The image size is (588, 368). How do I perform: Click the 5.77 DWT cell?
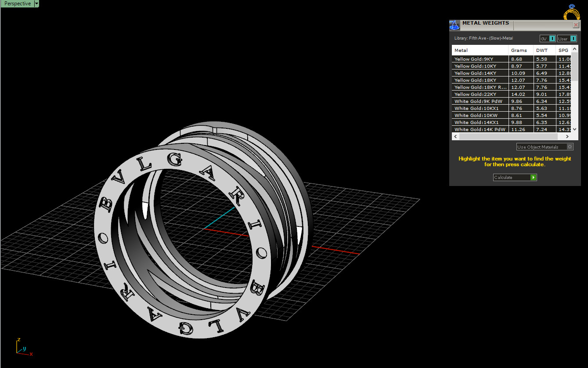coord(545,66)
